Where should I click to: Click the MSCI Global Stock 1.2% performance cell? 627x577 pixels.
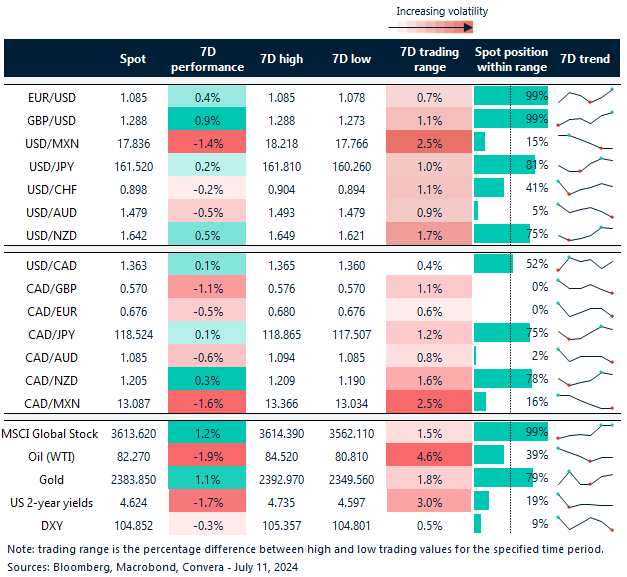click(206, 433)
